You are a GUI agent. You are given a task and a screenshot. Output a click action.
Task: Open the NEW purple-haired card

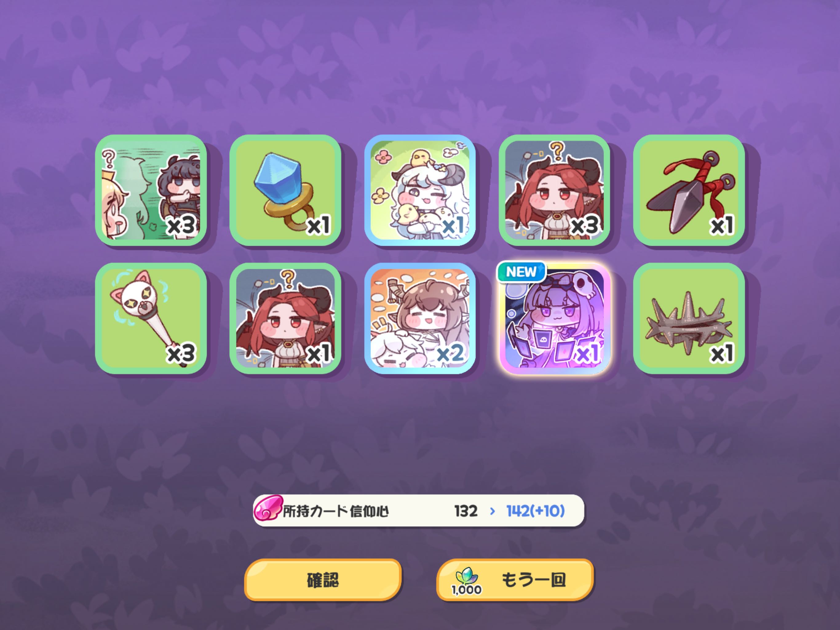coord(554,318)
